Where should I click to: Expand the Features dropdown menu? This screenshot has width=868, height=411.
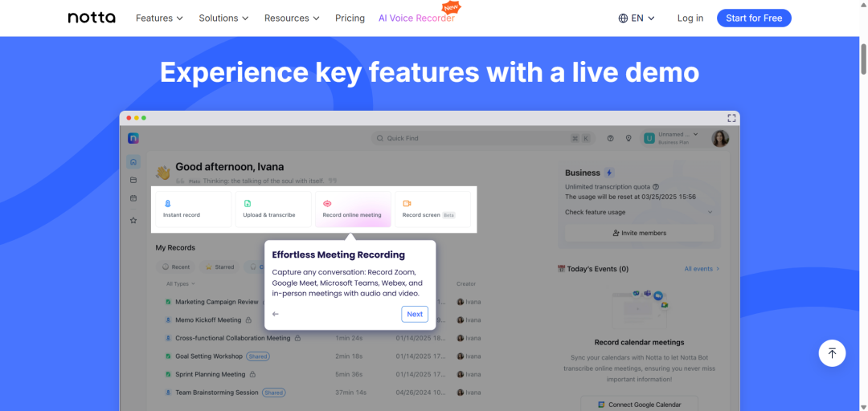pos(159,18)
